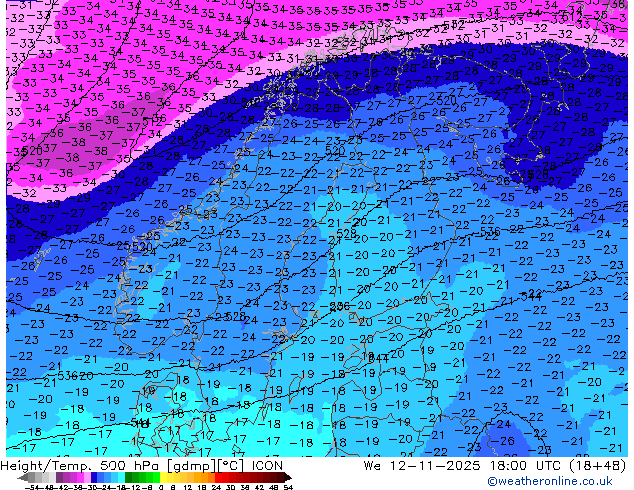The width and height of the screenshot is (634, 490).
Task: Click the dark green legend segment above -12
Action: pos(129,477)
